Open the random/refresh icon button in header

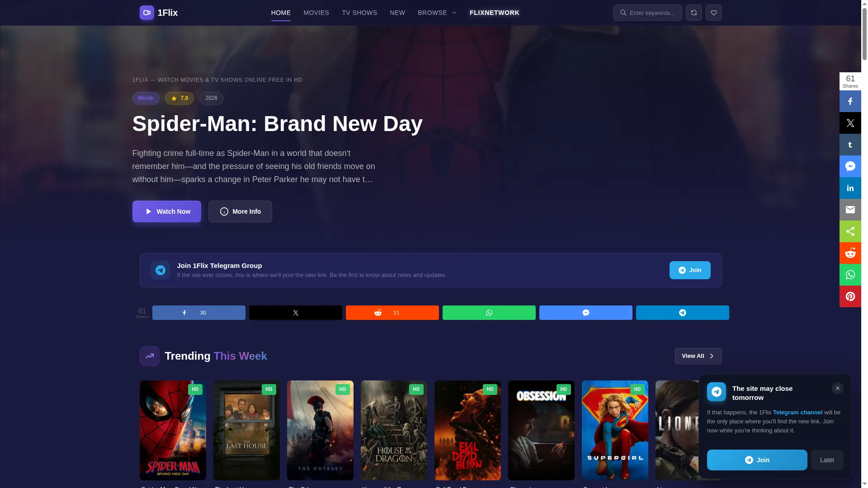click(693, 13)
